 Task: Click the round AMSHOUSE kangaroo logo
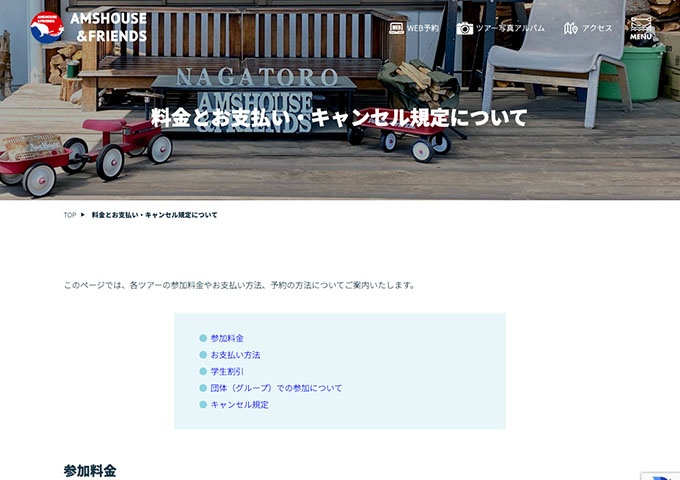[47, 27]
